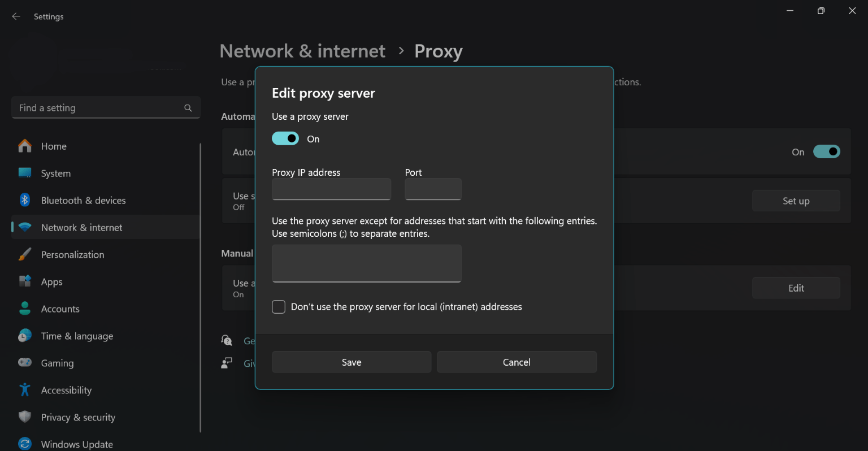This screenshot has width=868, height=451.
Task: Click the Apps icon in sidebar
Action: [25, 281]
